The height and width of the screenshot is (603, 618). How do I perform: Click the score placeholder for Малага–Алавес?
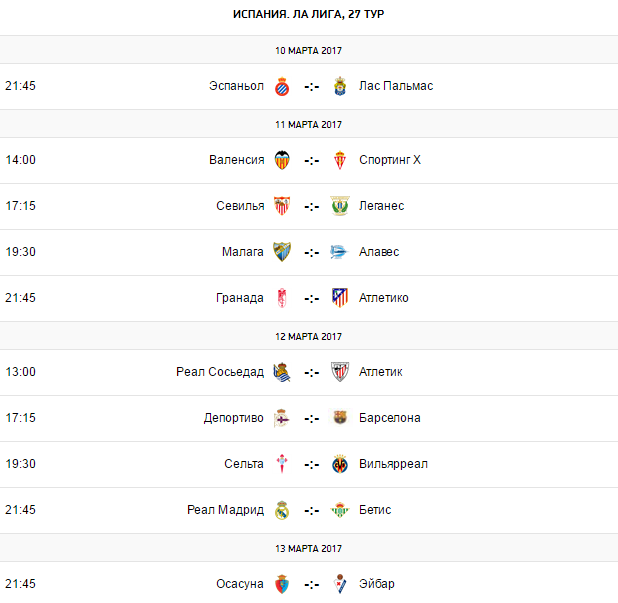[311, 252]
